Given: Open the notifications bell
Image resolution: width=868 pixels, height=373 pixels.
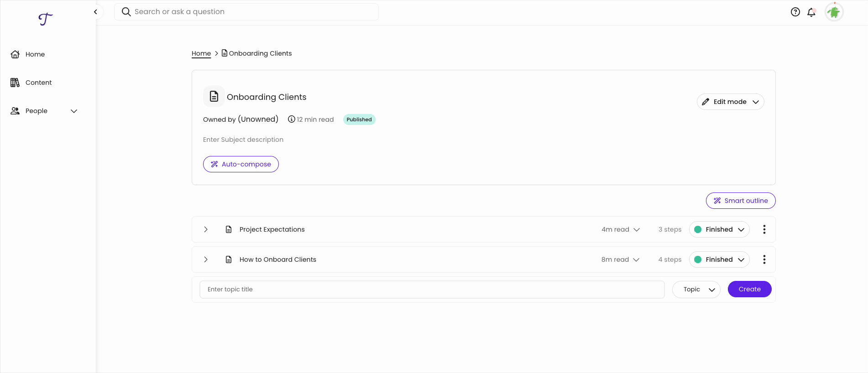Looking at the screenshot, I should 811,12.
